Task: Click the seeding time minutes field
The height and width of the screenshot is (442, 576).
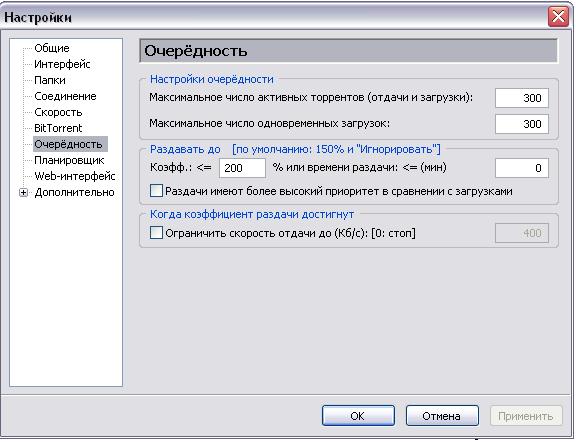Action: tap(522, 168)
